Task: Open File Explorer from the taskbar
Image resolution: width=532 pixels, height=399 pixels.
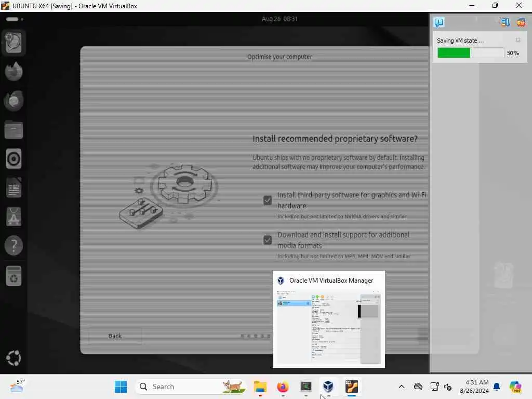Action: point(260,387)
